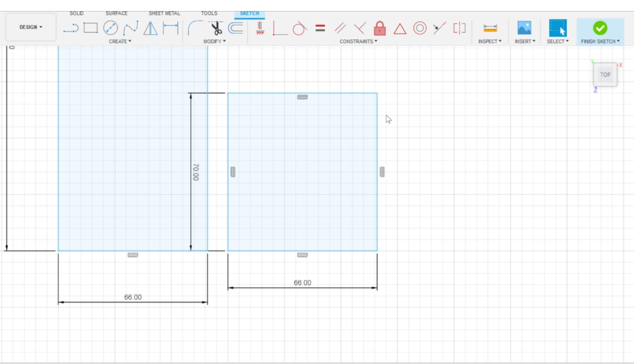Select the Line tool
This screenshot has height=364, width=634.
pos(71,28)
